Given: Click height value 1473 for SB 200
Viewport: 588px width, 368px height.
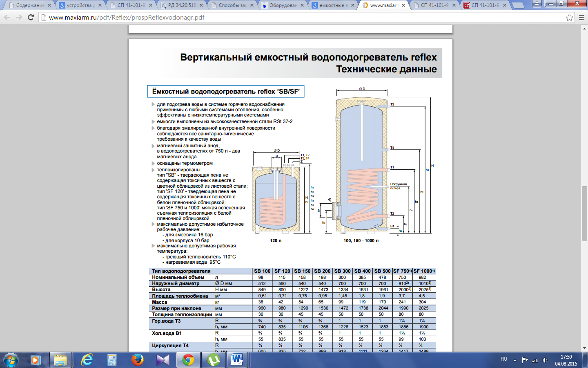Looking at the screenshot, I should [323, 289].
